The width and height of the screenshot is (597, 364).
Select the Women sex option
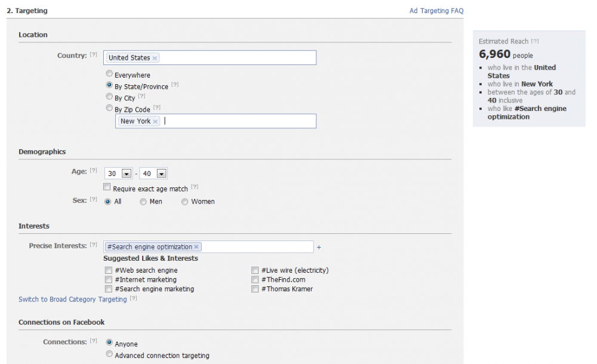pyautogui.click(x=185, y=201)
